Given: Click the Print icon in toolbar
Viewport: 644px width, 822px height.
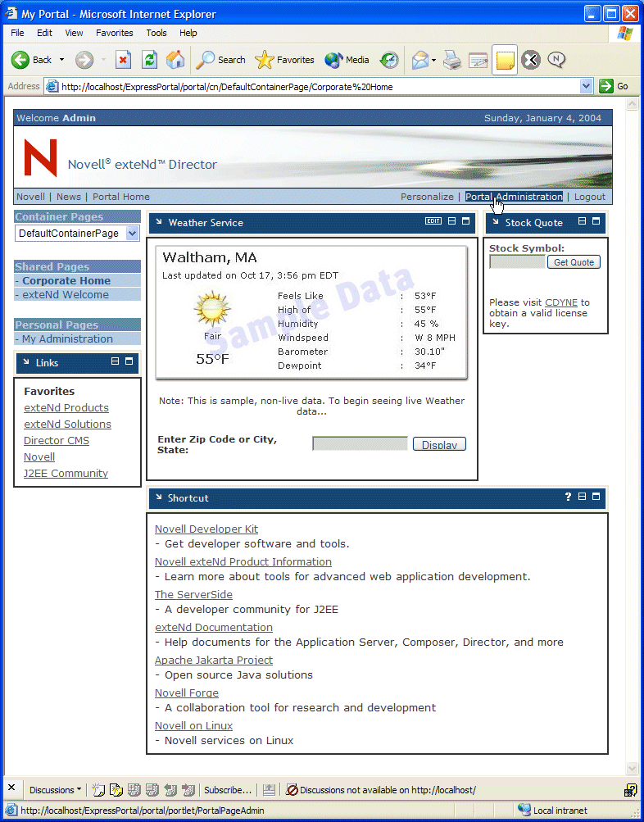Looking at the screenshot, I should (452, 60).
